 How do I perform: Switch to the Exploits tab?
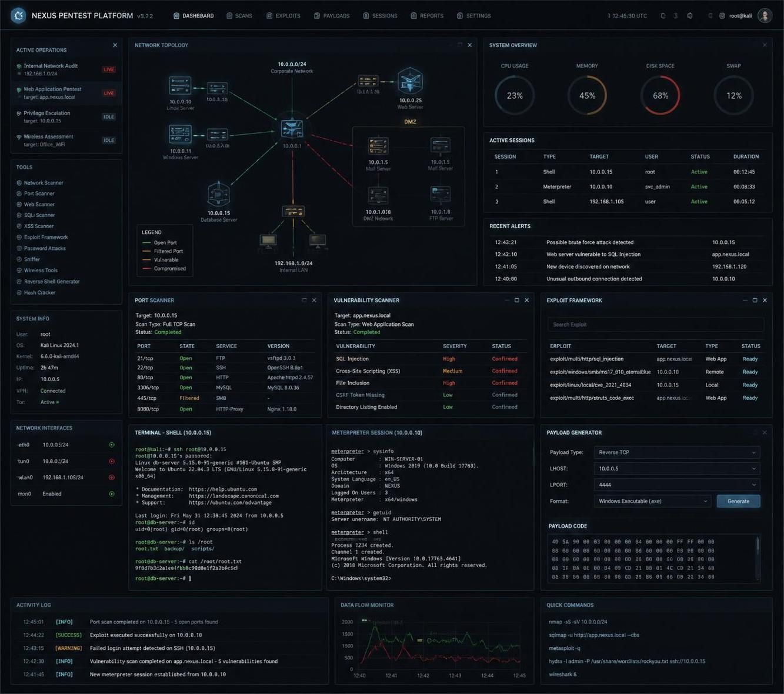tap(283, 16)
